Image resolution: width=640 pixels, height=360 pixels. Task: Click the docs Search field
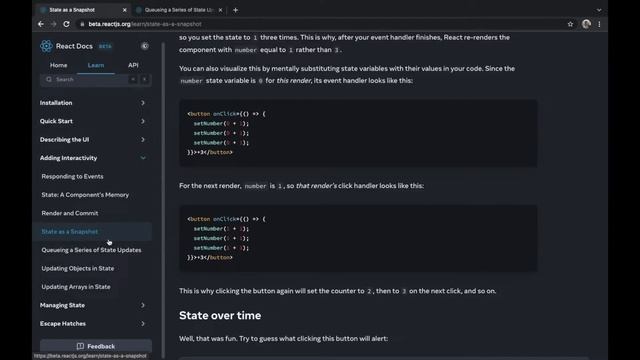pyautogui.click(x=96, y=79)
